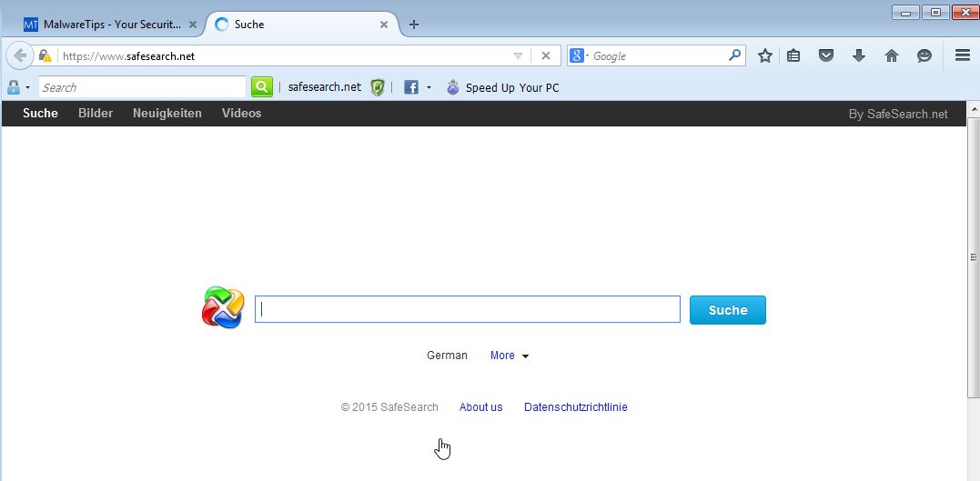Open the About us link
Image resolution: width=980 pixels, height=481 pixels.
pyautogui.click(x=480, y=407)
